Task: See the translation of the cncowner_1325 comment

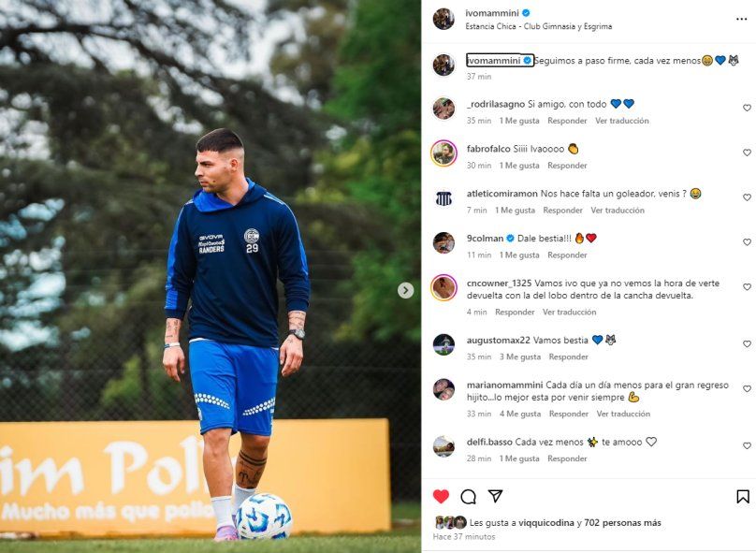Action: coord(570,312)
